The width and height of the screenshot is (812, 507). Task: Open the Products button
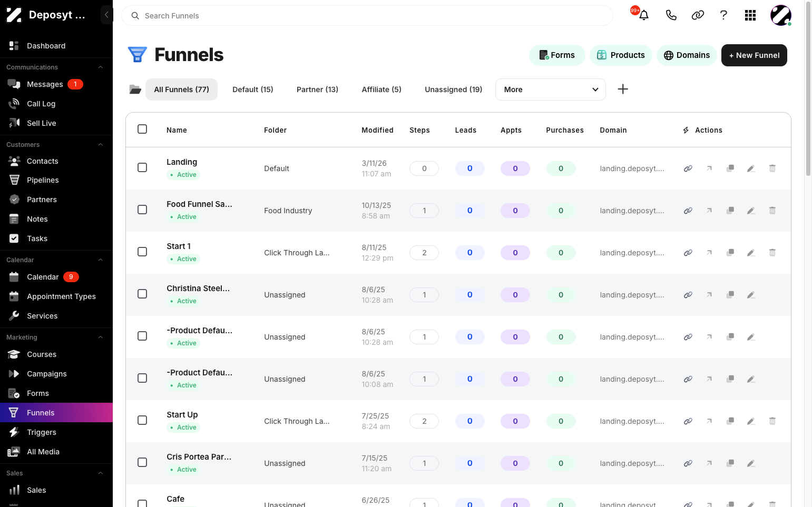click(x=621, y=55)
